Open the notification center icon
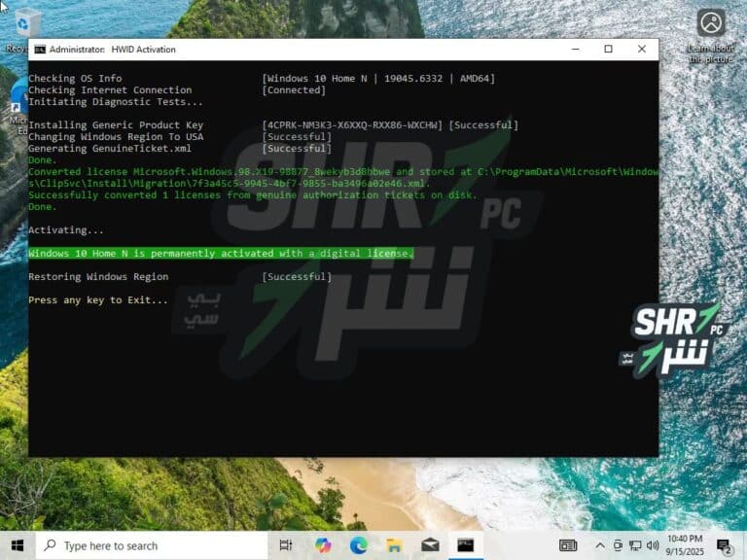Image resolution: width=747 pixels, height=560 pixels. point(724,545)
